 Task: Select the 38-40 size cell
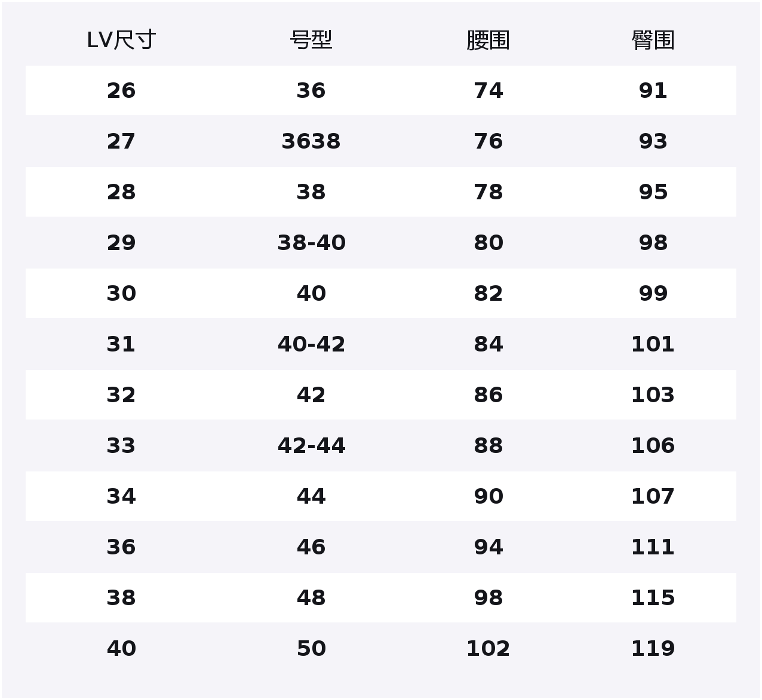pyautogui.click(x=311, y=243)
